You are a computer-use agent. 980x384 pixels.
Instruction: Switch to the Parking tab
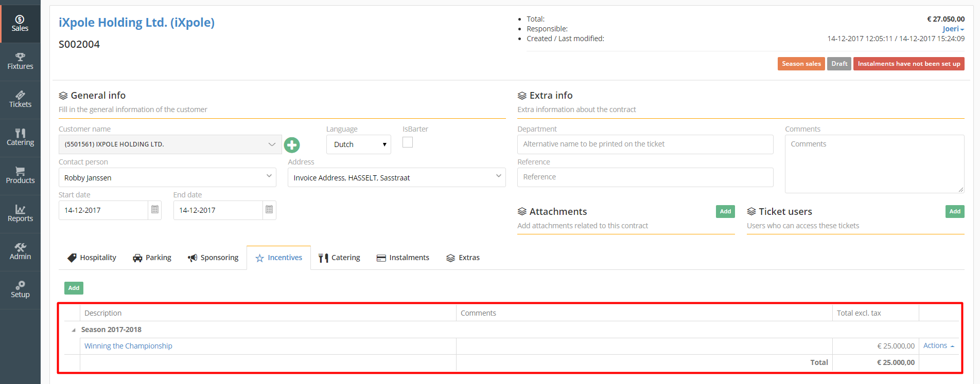click(x=152, y=258)
